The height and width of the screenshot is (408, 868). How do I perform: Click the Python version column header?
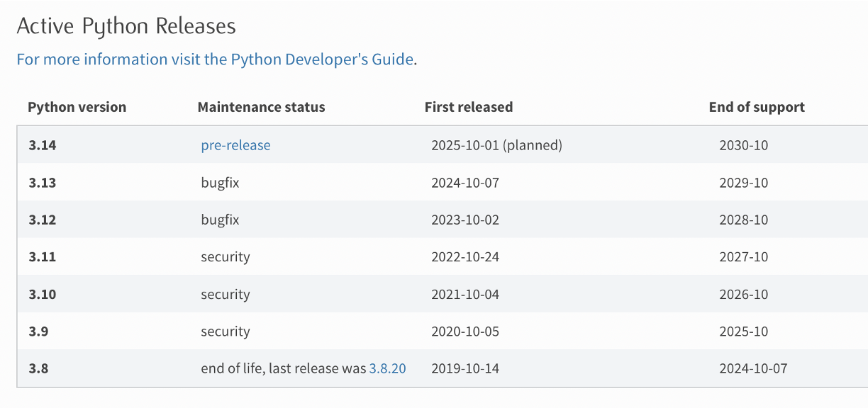[x=77, y=108]
